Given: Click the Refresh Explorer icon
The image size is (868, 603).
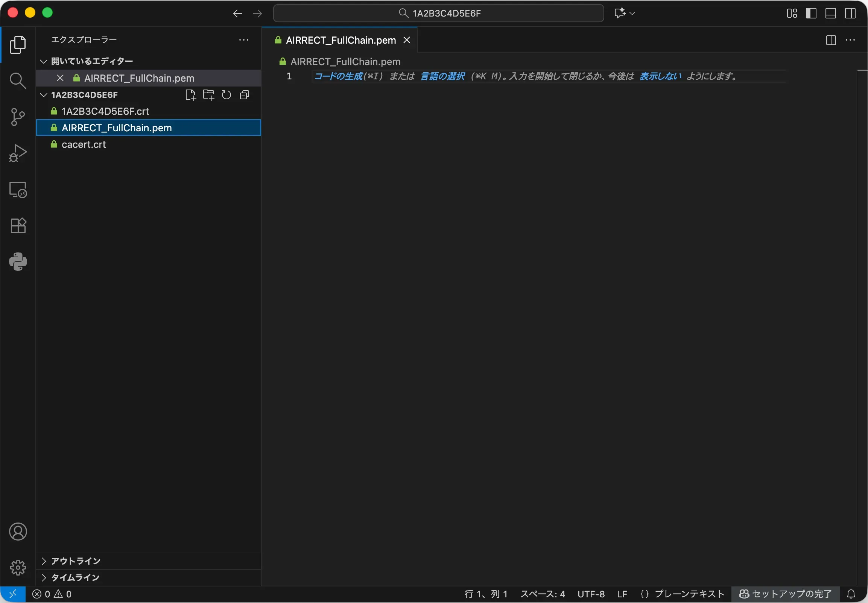Looking at the screenshot, I should 227,95.
